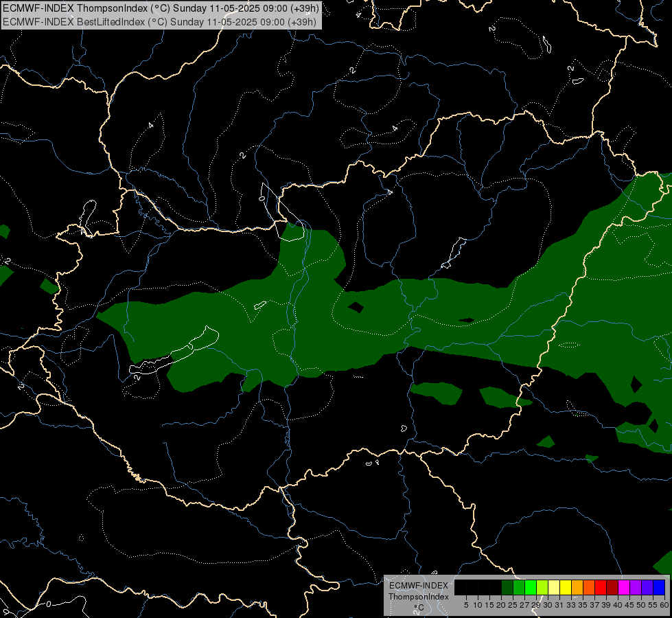
Task: Click the medium green 25–27 legend swatch
Action: point(518,587)
